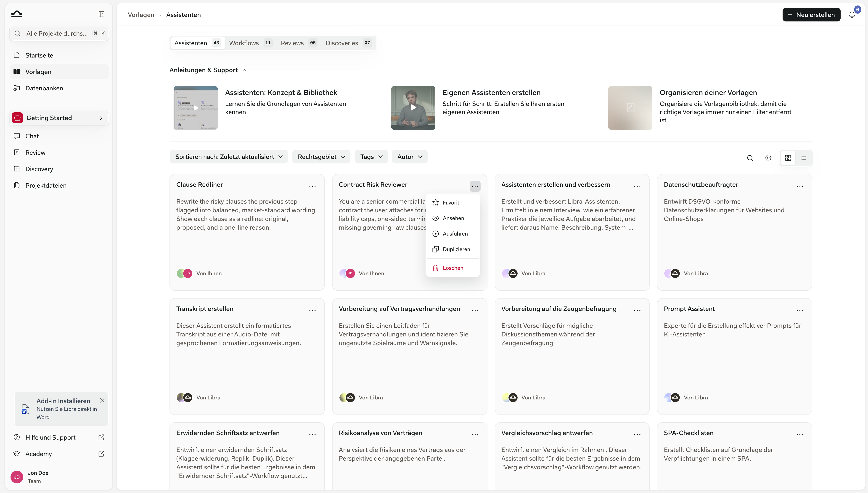
Task: Open the Autor filter dropdown
Action: coord(410,157)
